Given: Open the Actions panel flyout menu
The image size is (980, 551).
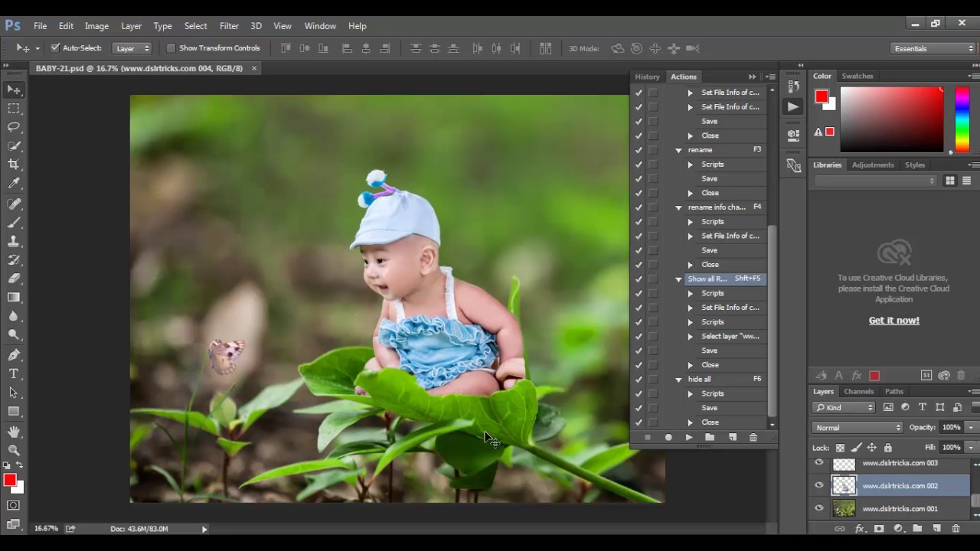Looking at the screenshot, I should [771, 77].
